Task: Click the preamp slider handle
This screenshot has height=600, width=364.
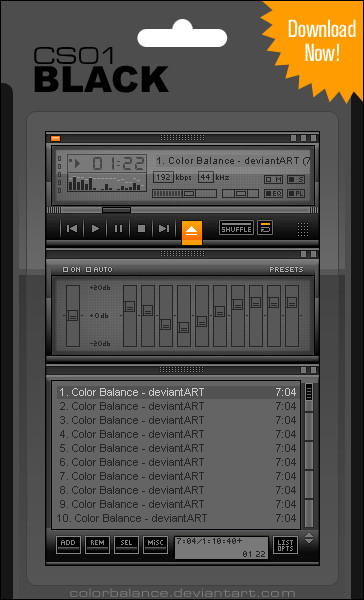Action: [73, 315]
